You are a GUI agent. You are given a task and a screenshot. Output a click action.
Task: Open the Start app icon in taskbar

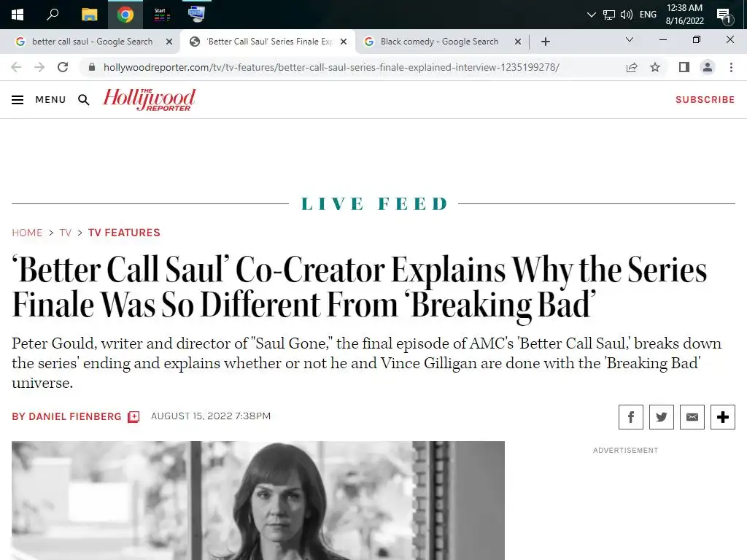(x=162, y=15)
